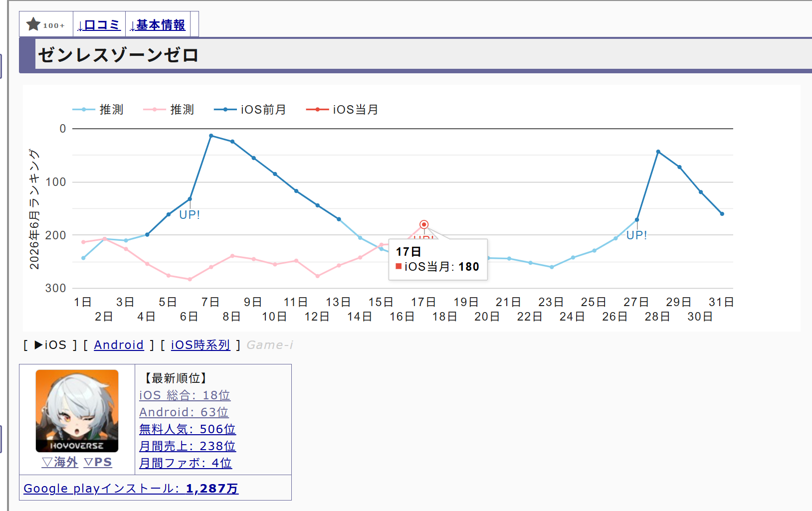Screen dimensions: 812x511
Task: Click the iOS前月 data point at 28日
Action: click(658, 152)
